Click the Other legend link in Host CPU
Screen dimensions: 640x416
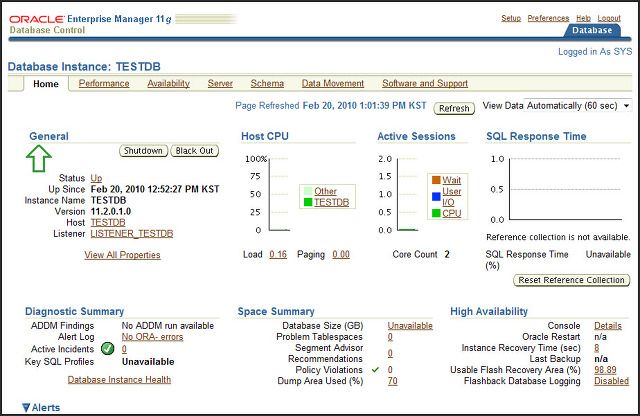325,191
